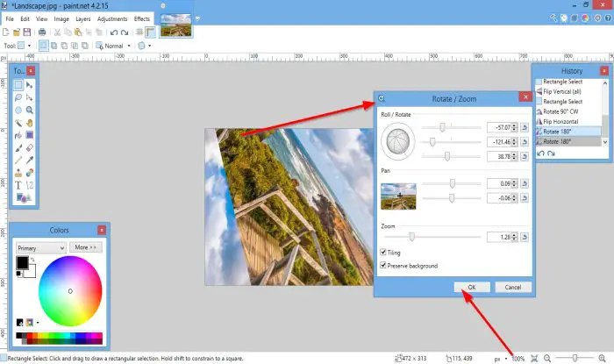Screen dimensions: 614x364
Task: Click OK in Rotate / Zoom dialog
Action: tap(472, 287)
